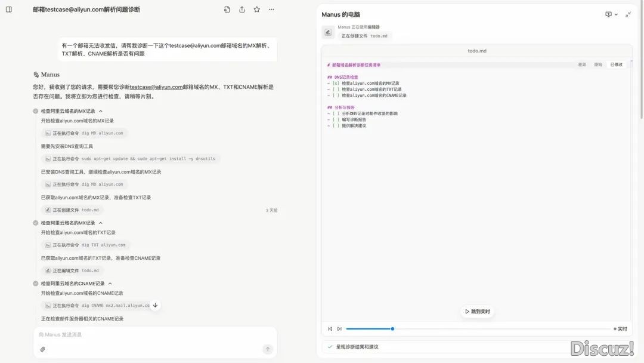Skip to previous step in playback
The width and height of the screenshot is (644, 363).
[330, 329]
